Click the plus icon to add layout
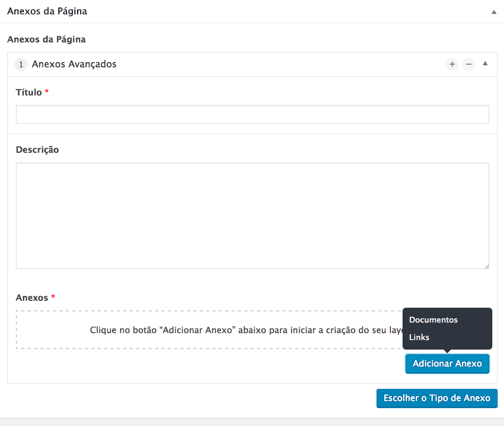The image size is (504, 426). 452,65
